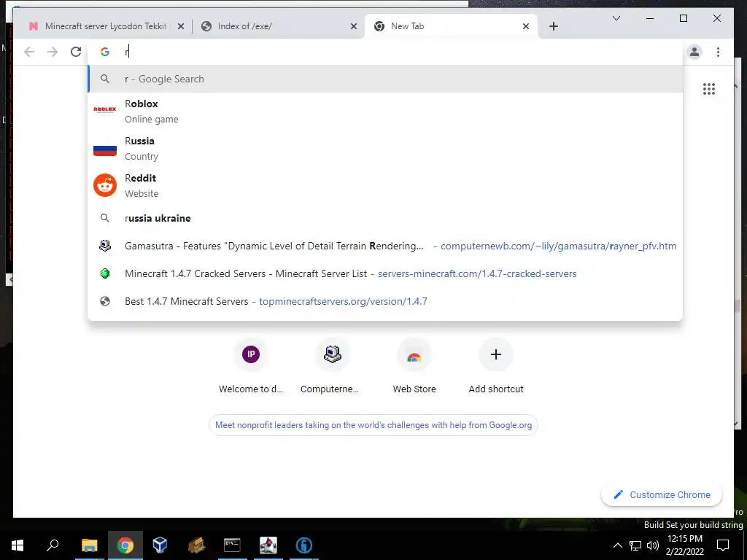The height and width of the screenshot is (560, 747).
Task: Click the address bar text field
Action: click(x=385, y=52)
